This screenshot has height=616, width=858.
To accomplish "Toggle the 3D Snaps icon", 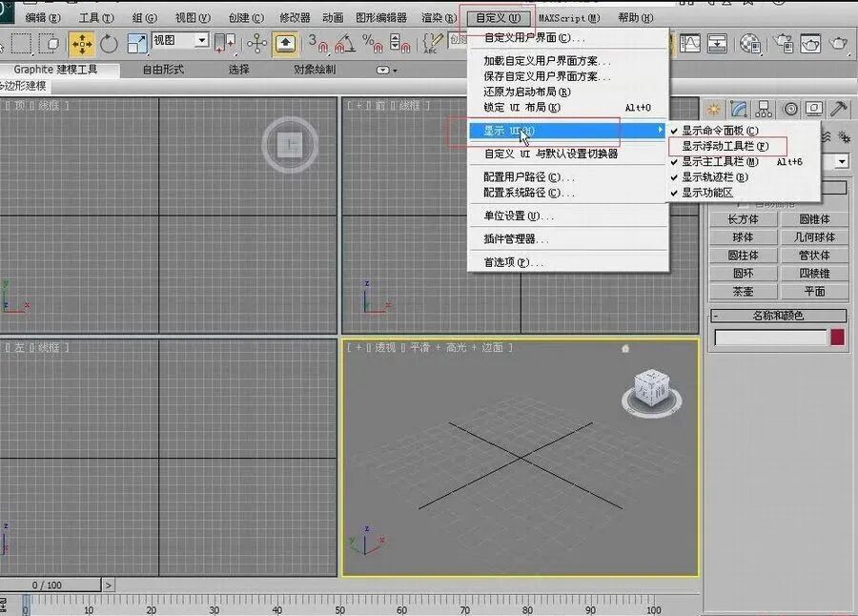I will [x=317, y=43].
